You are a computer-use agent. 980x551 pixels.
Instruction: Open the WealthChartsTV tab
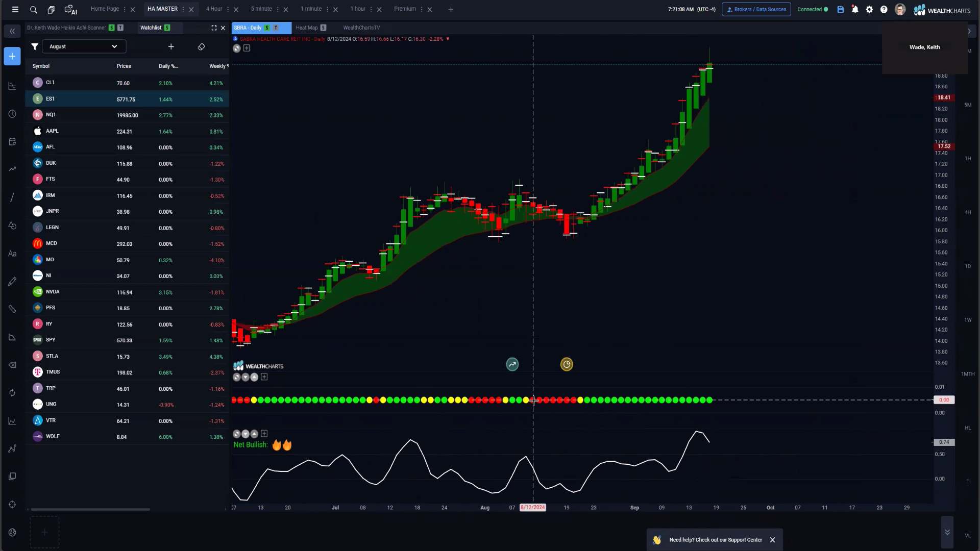click(x=361, y=28)
